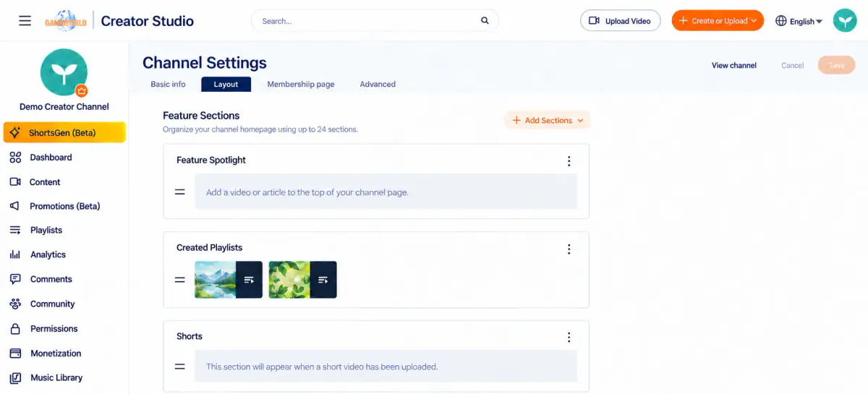Click the search magnifier icon
This screenshot has width=868, height=394.
coord(485,21)
